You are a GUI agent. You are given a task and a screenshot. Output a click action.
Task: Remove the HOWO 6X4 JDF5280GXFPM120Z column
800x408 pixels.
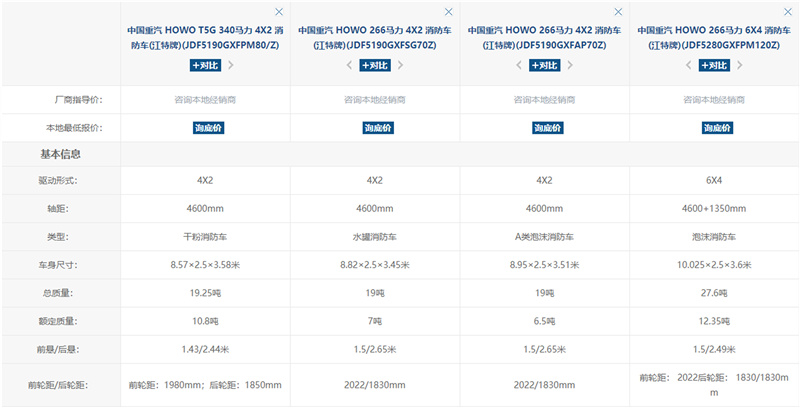pyautogui.click(x=789, y=11)
